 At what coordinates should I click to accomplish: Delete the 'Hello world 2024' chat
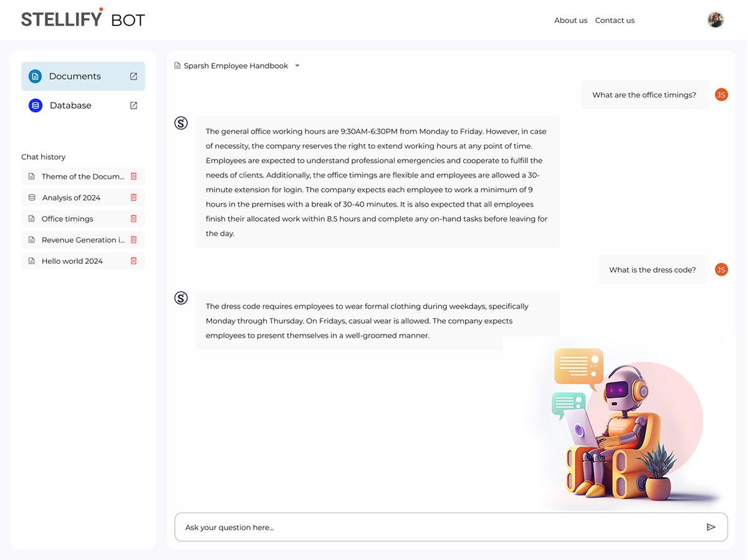133,261
